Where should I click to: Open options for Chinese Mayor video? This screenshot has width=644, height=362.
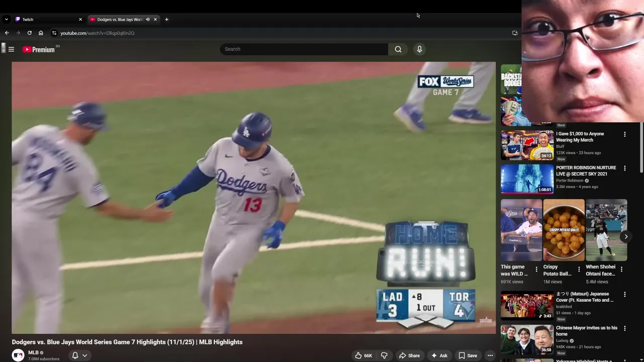[x=625, y=328]
